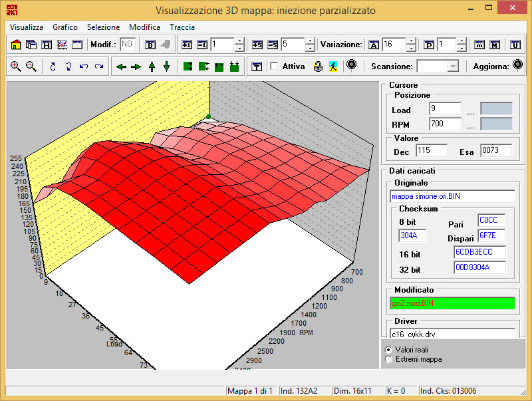The height and width of the screenshot is (401, 532).
Task: Click the green gci2.mod.BIN modified file field
Action: [x=452, y=303]
